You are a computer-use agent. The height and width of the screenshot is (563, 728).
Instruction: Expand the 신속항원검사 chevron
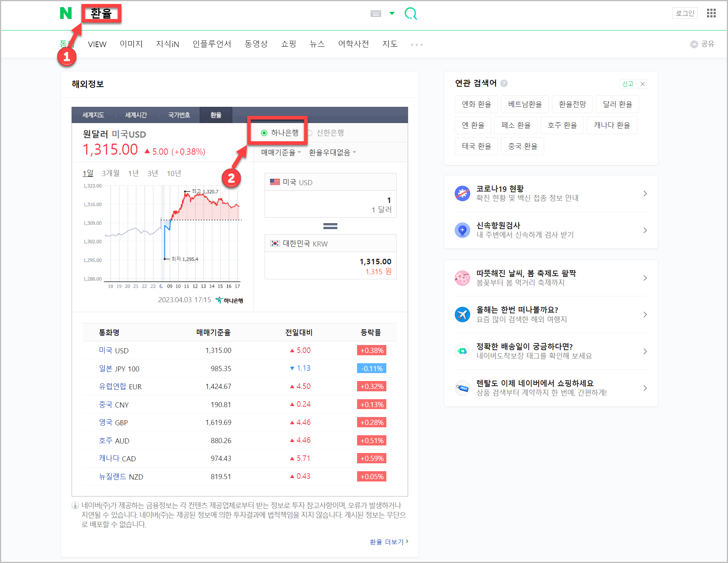pos(645,230)
